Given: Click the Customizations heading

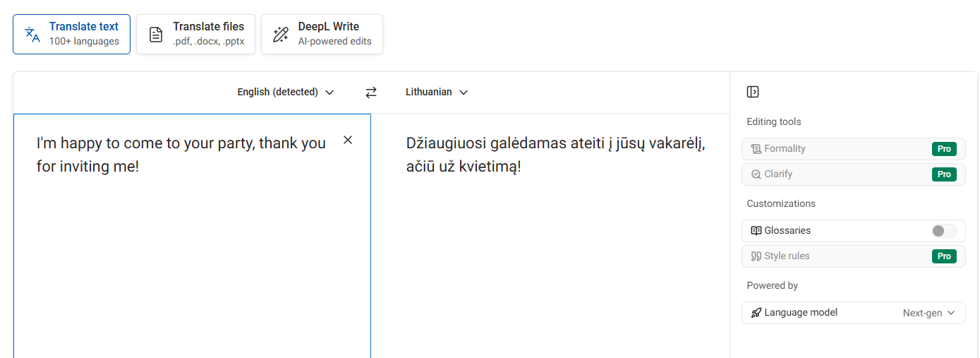Looking at the screenshot, I should [x=781, y=204].
